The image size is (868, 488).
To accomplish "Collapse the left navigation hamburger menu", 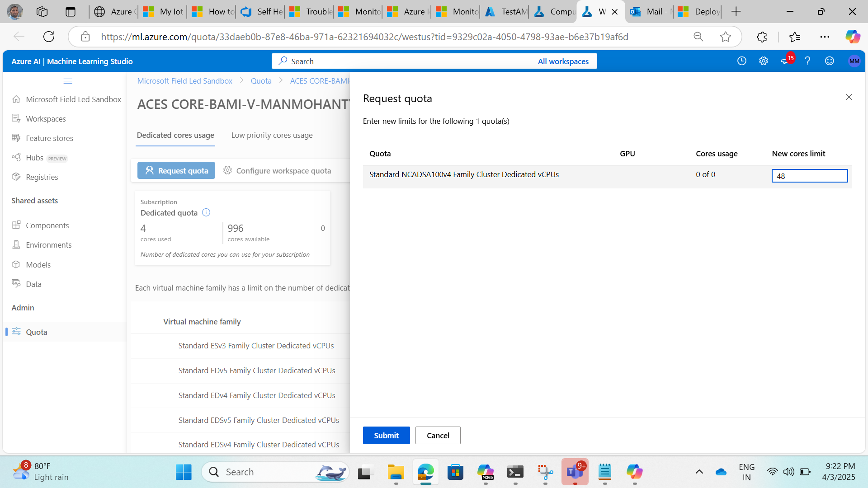I will (x=68, y=81).
